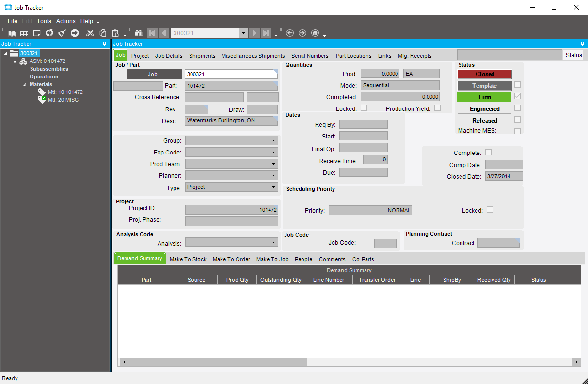588x384 pixels.
Task: Check the Complete checkbox
Action: coord(488,153)
